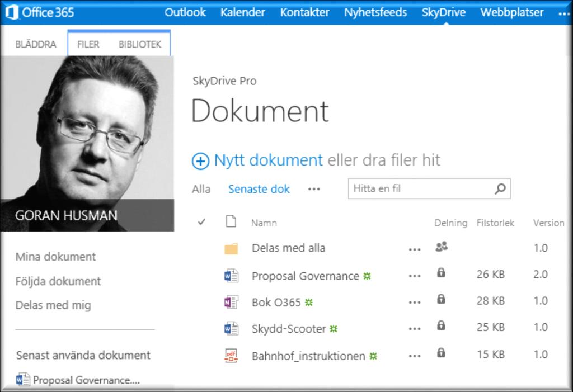Select the Senaste dok view
Image resolution: width=573 pixels, height=392 pixels.
tap(259, 189)
